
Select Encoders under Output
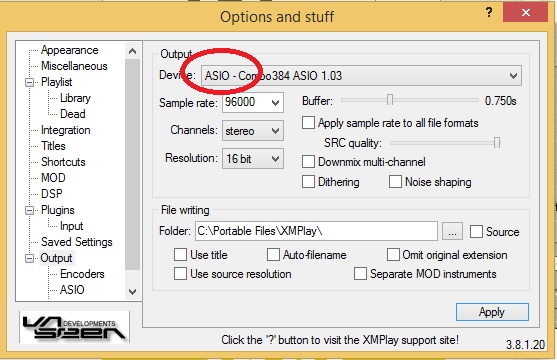point(82,274)
